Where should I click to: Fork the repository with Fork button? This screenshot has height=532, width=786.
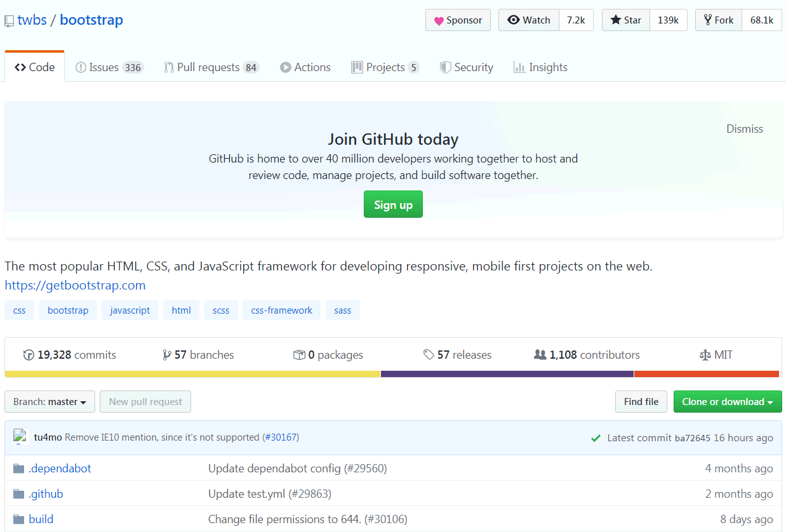[x=718, y=20]
